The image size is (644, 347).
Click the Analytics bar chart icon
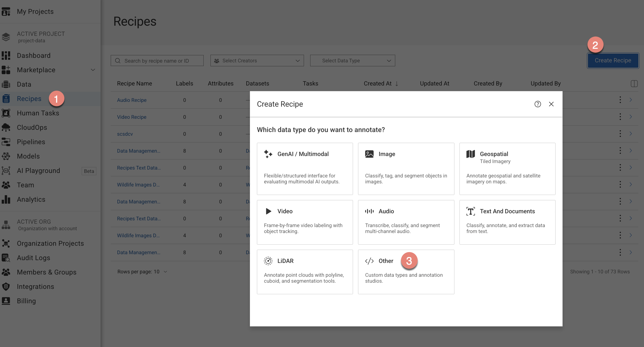6,199
